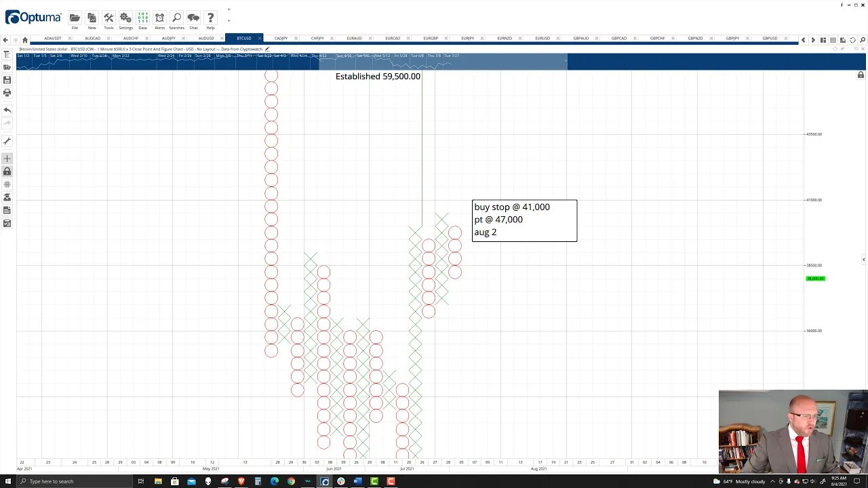
Task: Select the BTCUSD tab
Action: (x=243, y=39)
